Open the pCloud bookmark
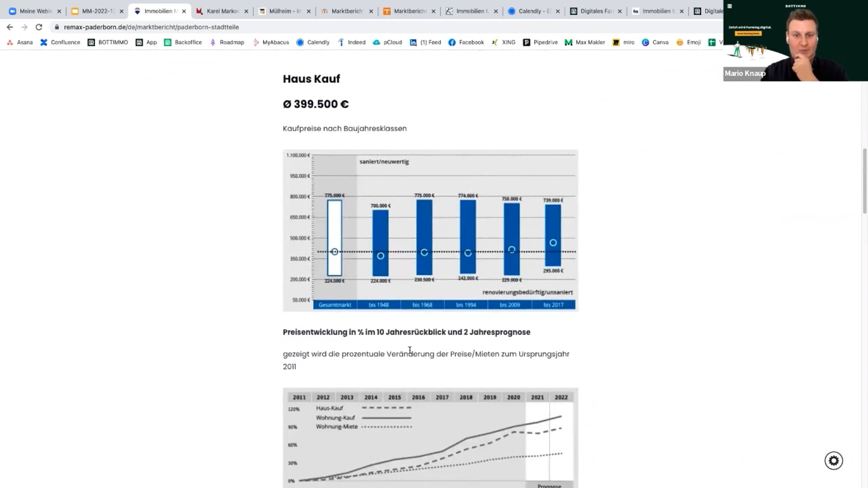The height and width of the screenshot is (488, 868). [387, 42]
